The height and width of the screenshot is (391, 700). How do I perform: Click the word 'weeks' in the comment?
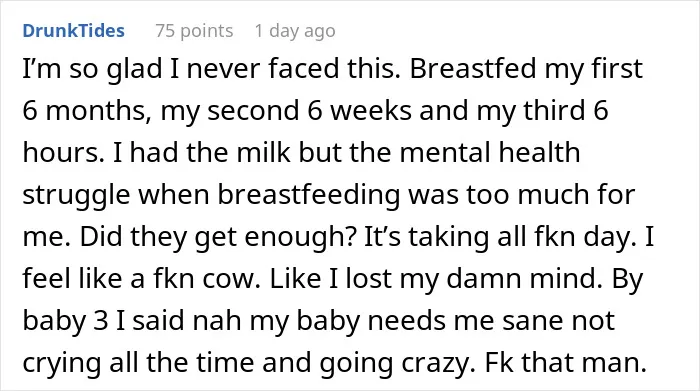(x=371, y=111)
